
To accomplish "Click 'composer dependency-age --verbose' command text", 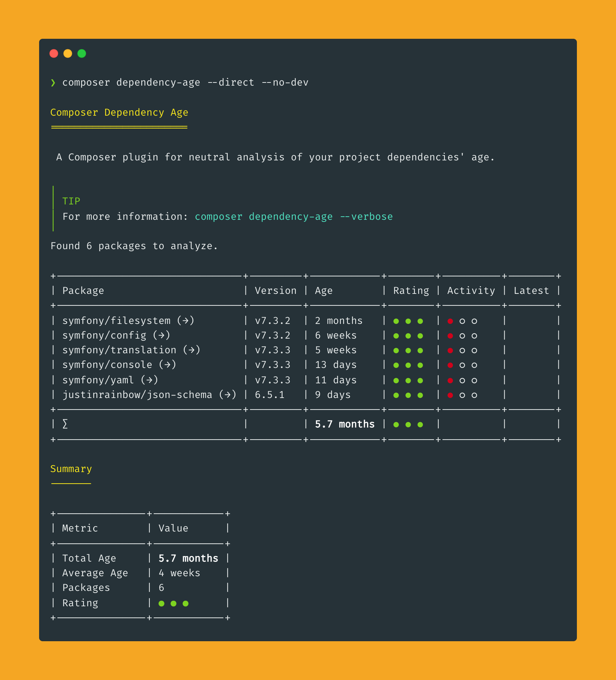I will 294,217.
